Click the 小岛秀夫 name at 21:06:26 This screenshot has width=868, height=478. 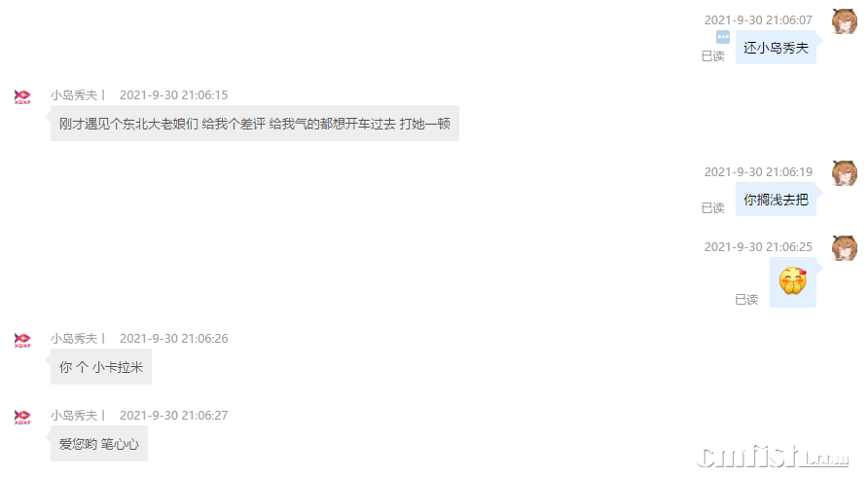pos(74,339)
